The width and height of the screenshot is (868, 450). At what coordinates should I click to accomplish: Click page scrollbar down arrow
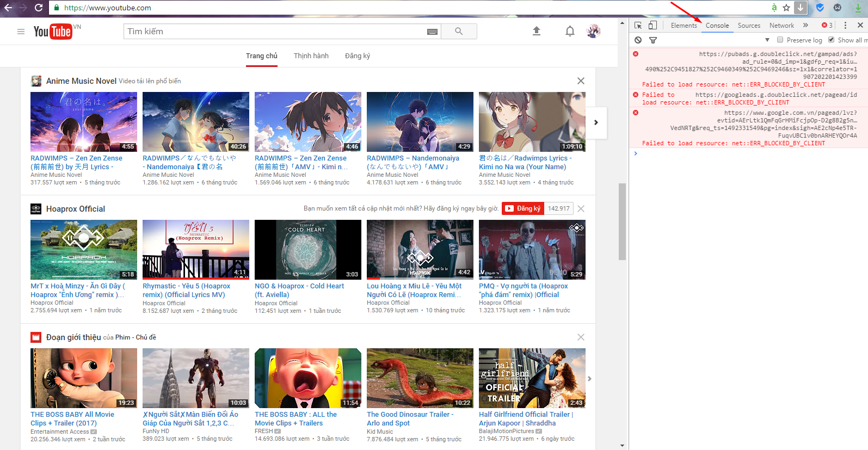point(623,445)
